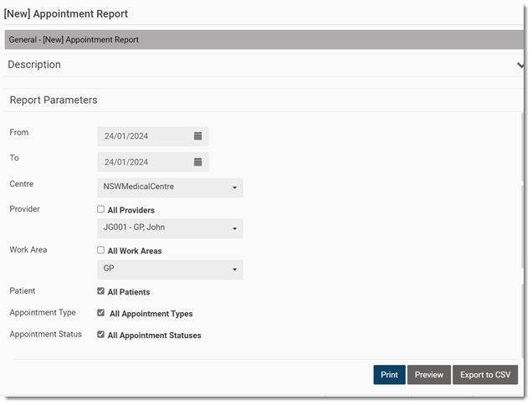Untick the All Patients checkbox

100,291
